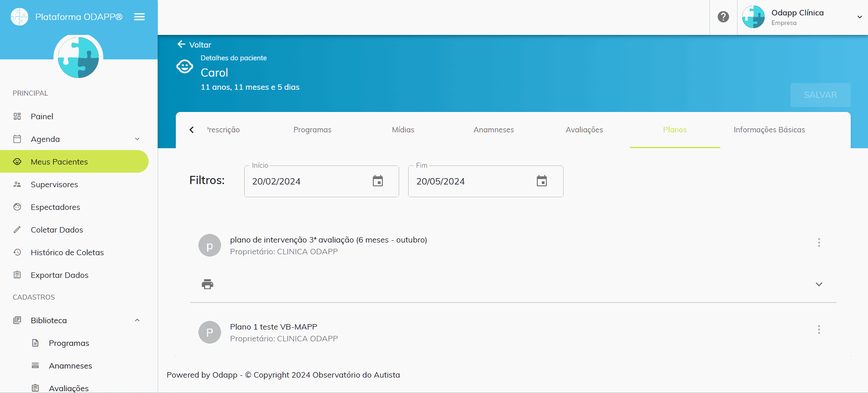Click the Agenda calendar icon

17,139
